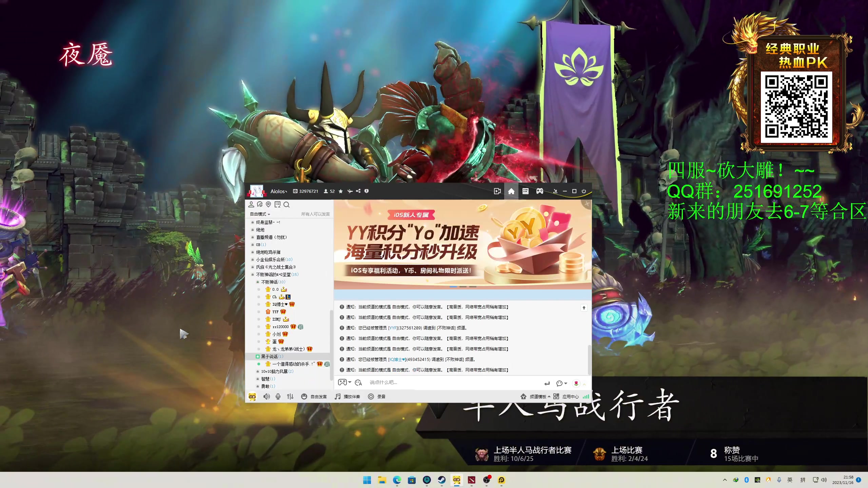Viewport: 868px width, 488px height.
Task: Select the 绝地 channel
Action: [x=260, y=230]
